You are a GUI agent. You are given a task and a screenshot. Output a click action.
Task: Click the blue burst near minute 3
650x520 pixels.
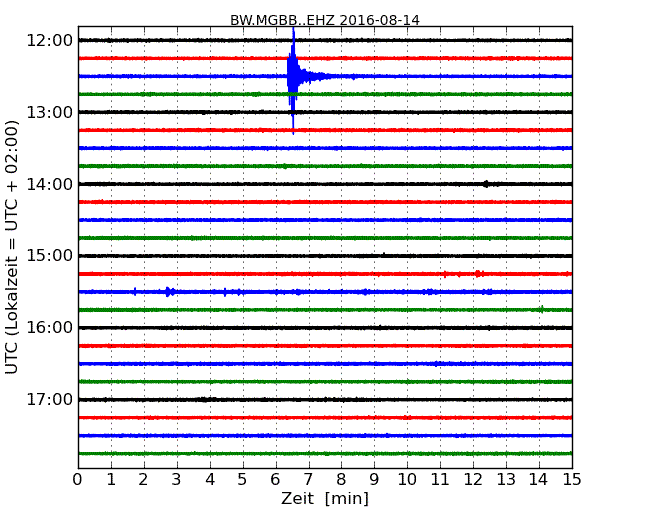click(x=168, y=292)
